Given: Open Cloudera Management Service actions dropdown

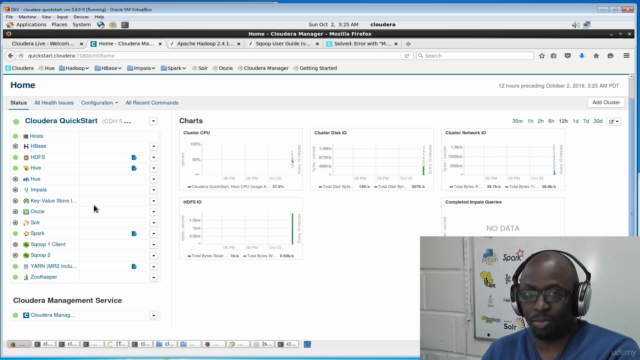Looking at the screenshot, I should tap(153, 315).
